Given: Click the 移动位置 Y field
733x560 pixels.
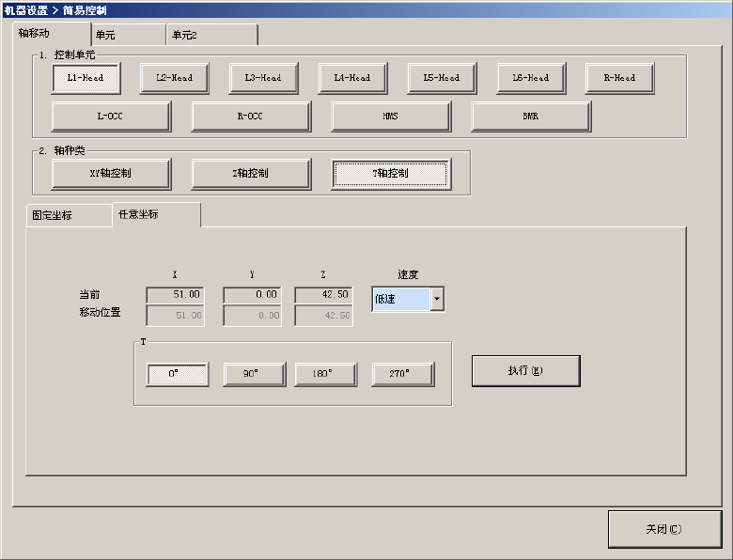Looking at the screenshot, I should (x=252, y=316).
